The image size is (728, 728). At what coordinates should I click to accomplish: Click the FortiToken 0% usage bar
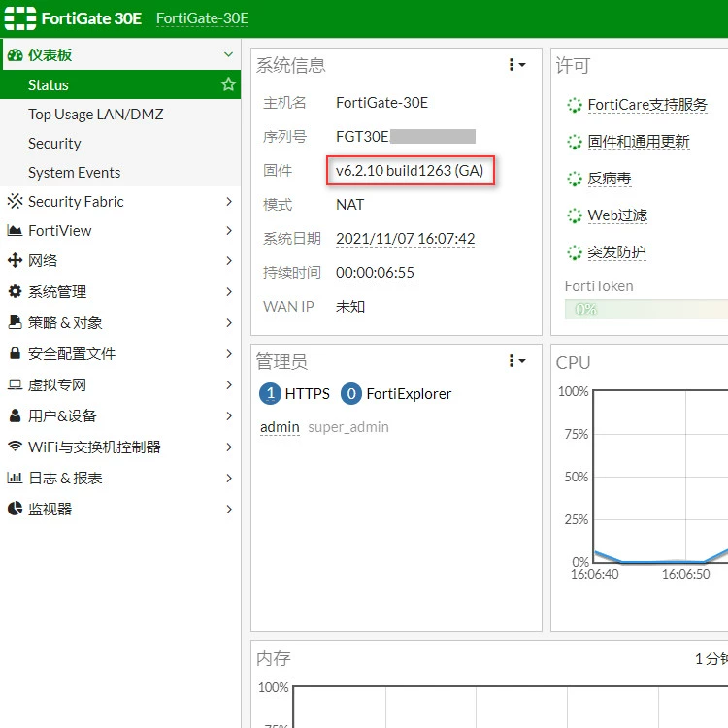(x=646, y=310)
